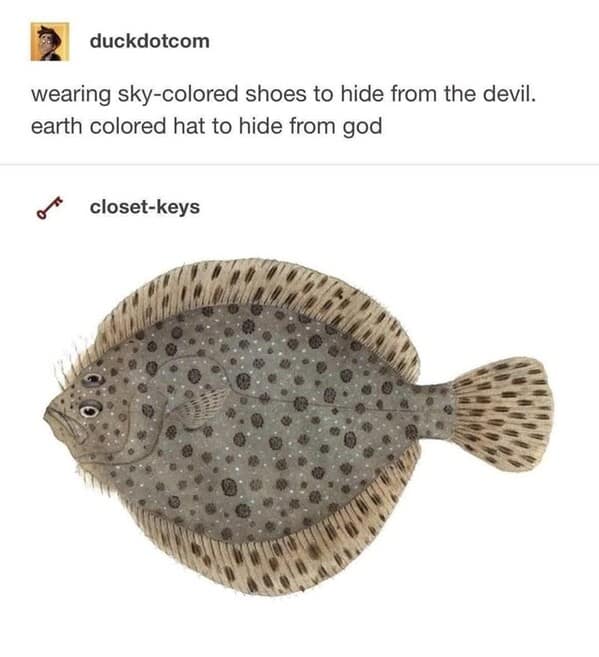This screenshot has height=657, width=599.
Task: Open the closet-keys blog link
Action: tap(145, 207)
